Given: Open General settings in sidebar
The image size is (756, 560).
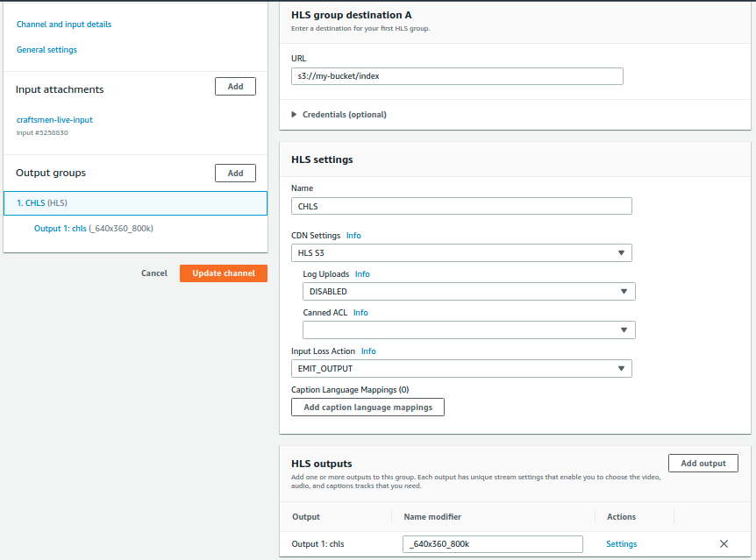Looking at the screenshot, I should pyautogui.click(x=46, y=50).
